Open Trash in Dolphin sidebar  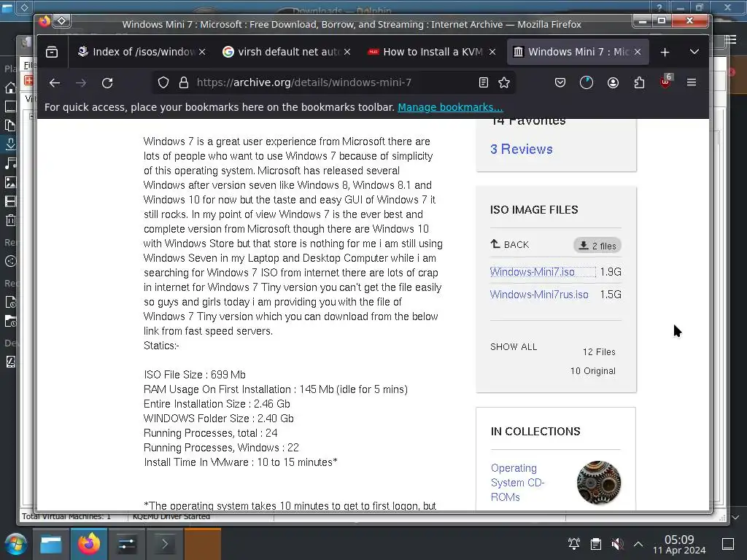click(10, 220)
